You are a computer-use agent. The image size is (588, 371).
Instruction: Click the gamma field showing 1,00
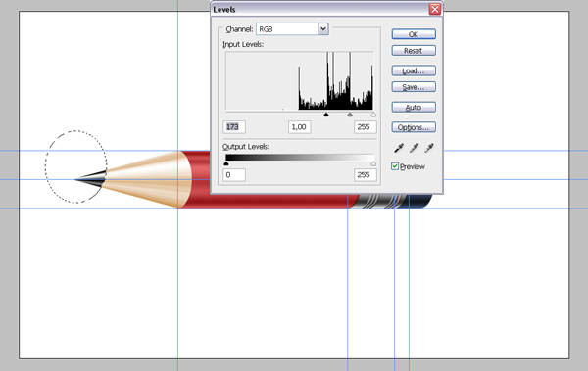(300, 127)
